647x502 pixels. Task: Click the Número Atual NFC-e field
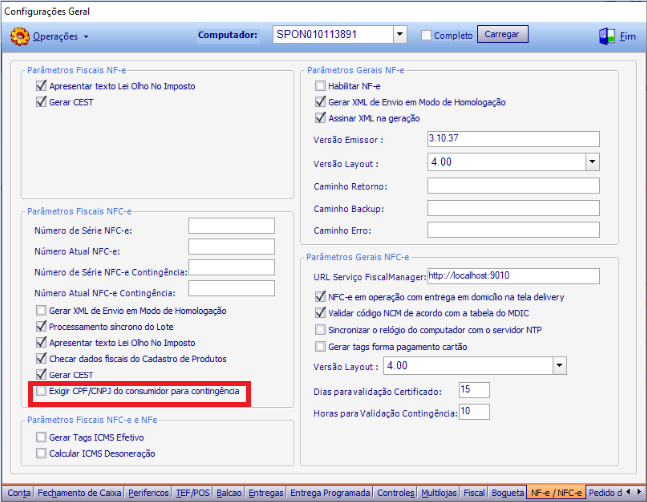click(x=231, y=247)
